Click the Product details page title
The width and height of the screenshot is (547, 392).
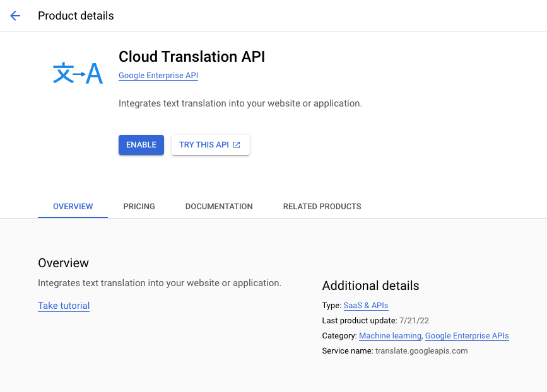pyautogui.click(x=76, y=16)
